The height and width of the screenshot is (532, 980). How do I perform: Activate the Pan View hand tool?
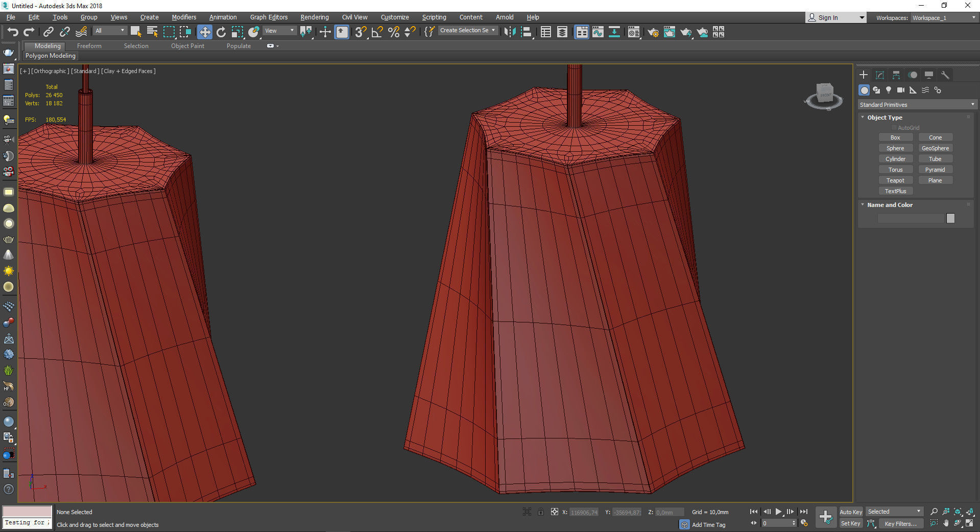(946, 523)
